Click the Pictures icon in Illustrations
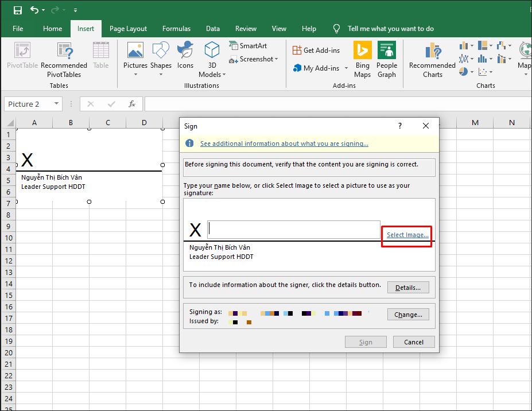Viewport: 532px width, 411px height. (135, 51)
